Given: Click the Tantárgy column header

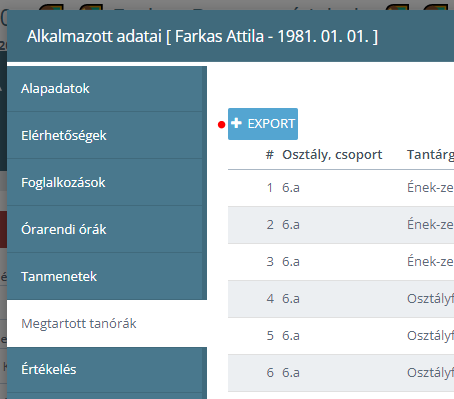Looking at the screenshot, I should point(430,155).
